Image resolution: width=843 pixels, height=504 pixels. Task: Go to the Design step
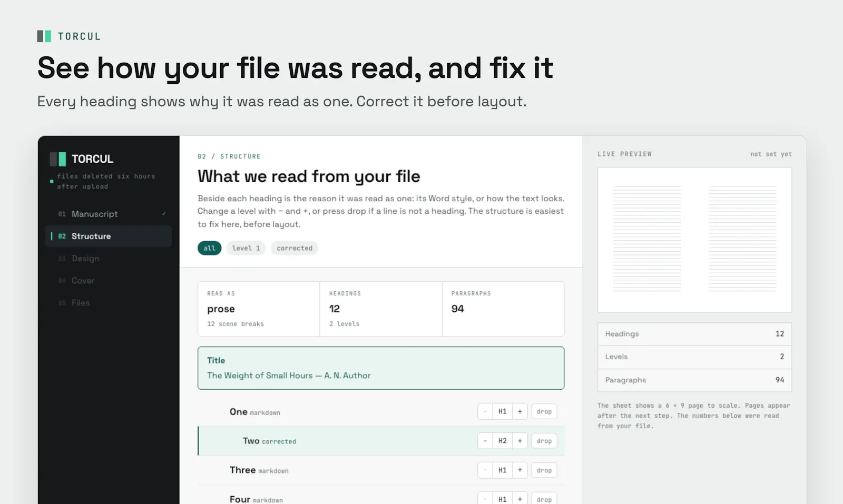109,259
